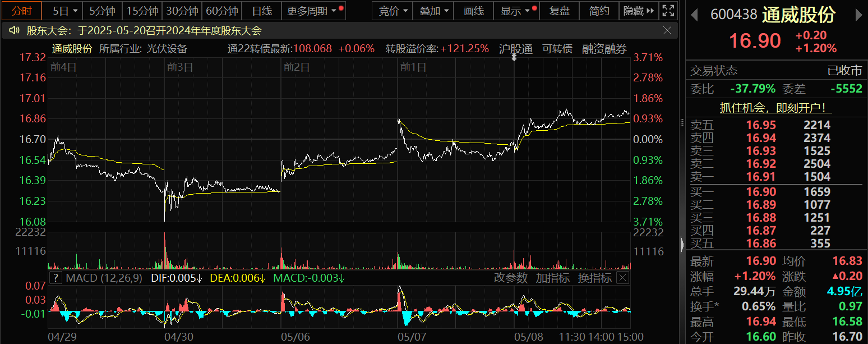
Task: Click the 复盘 replay button
Action: pyautogui.click(x=559, y=11)
